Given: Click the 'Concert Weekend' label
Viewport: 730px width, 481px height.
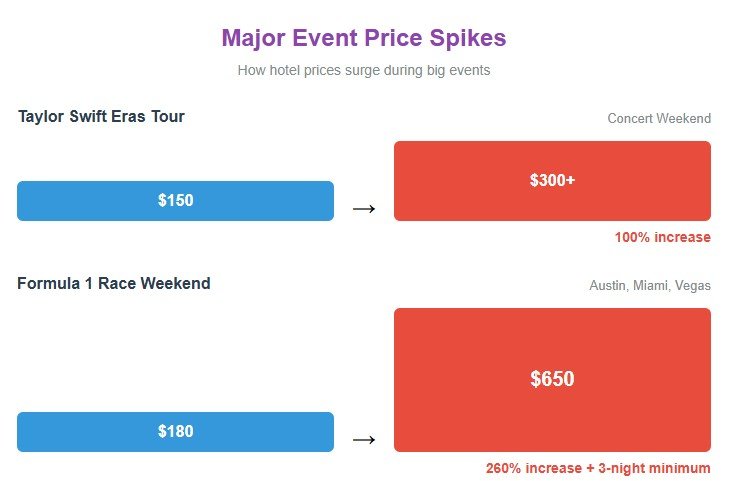Looking at the screenshot, I should coord(659,119).
